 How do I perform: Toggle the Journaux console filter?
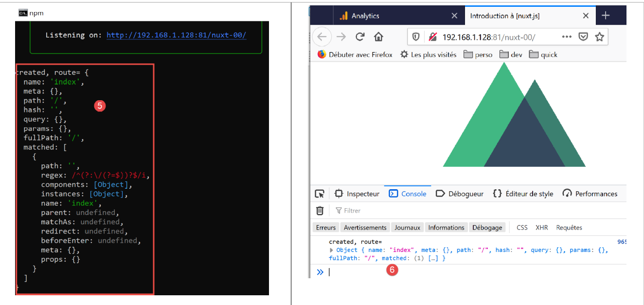click(407, 228)
